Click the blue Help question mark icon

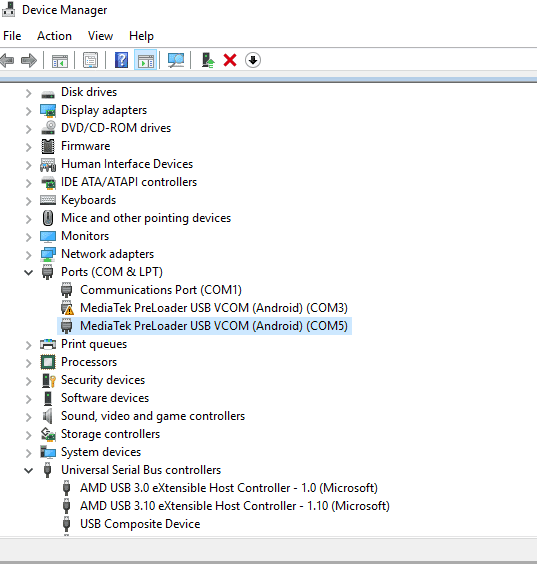coord(121,60)
